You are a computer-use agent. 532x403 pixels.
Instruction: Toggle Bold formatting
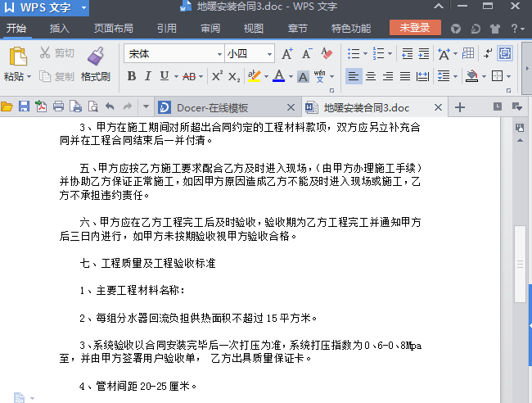coord(132,76)
